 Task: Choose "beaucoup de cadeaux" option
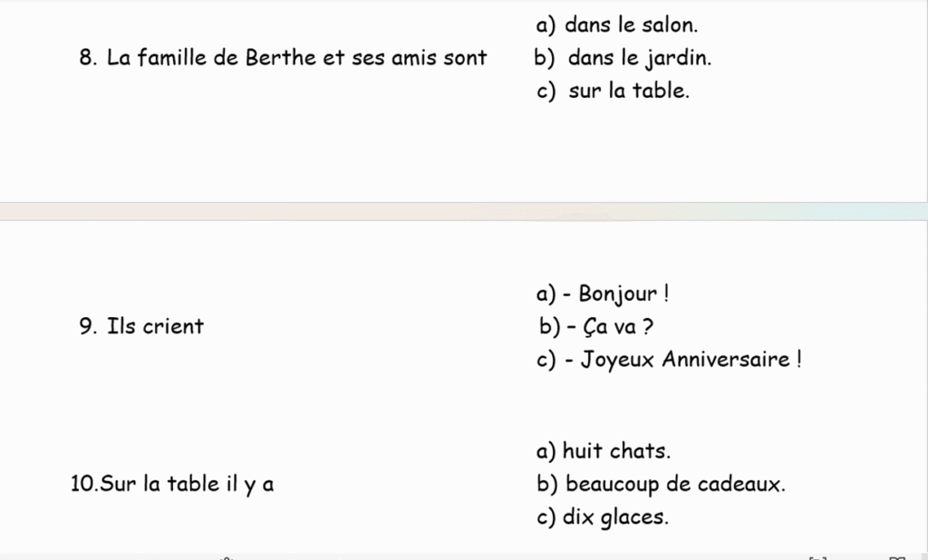pyautogui.click(x=675, y=484)
